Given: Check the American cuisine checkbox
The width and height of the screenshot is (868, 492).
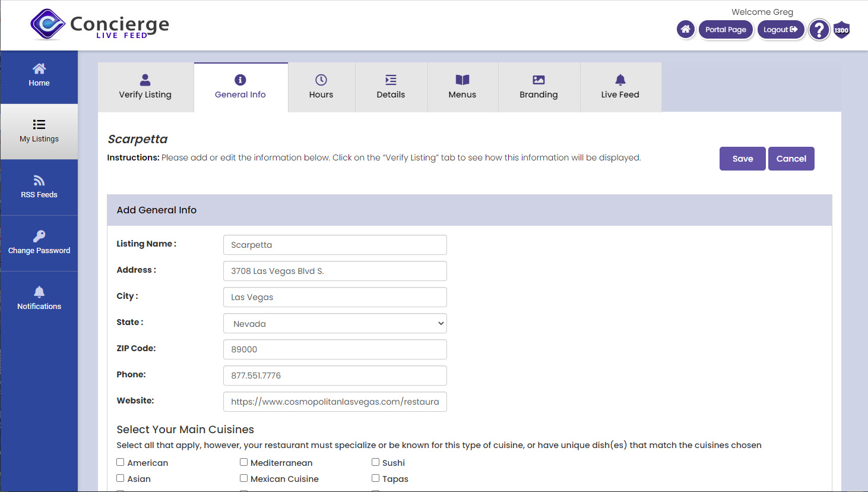Looking at the screenshot, I should click(121, 462).
